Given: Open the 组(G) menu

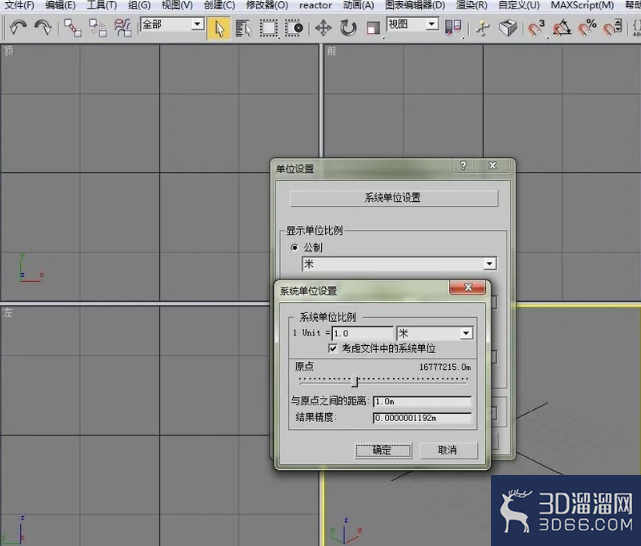Looking at the screenshot, I should pos(139,5).
